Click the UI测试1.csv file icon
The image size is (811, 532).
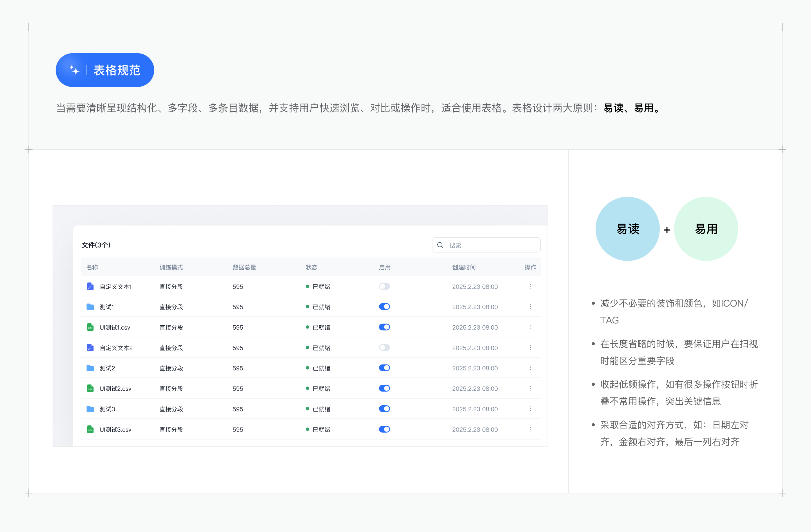[90, 327]
